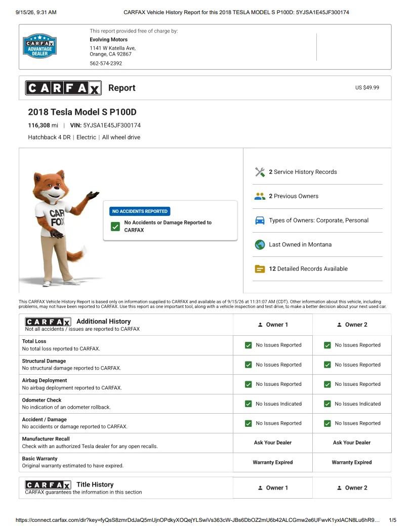Select Types of Owners: Corporate, Personal
The width and height of the screenshot is (412, 532).
[318, 220]
